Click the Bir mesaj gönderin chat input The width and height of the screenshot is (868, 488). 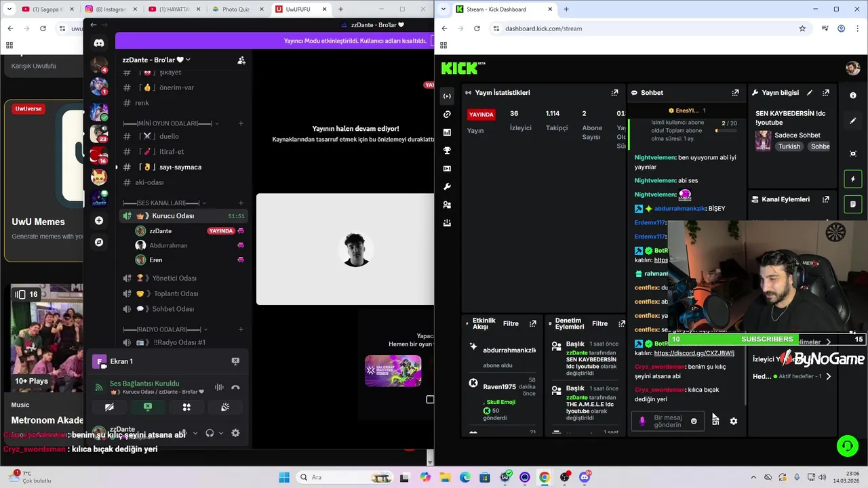[667, 421]
